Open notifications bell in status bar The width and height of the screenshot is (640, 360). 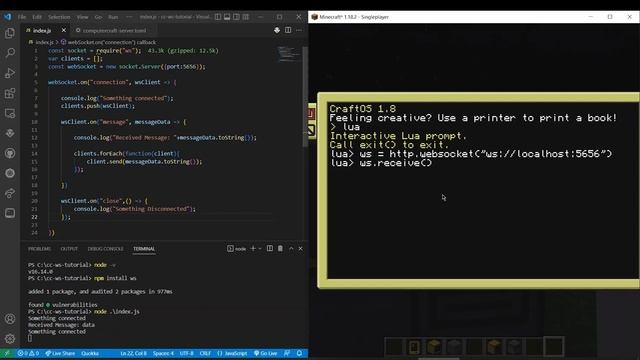point(299,353)
